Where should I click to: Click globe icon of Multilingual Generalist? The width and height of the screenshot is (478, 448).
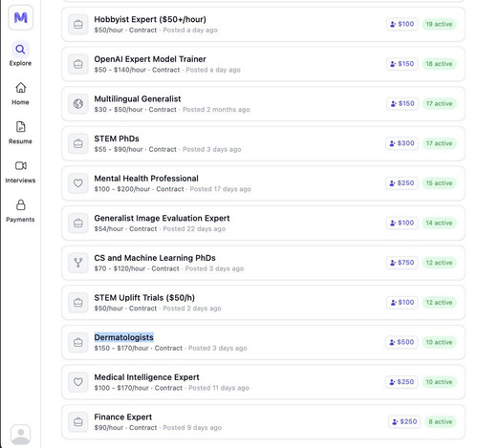pyautogui.click(x=78, y=104)
